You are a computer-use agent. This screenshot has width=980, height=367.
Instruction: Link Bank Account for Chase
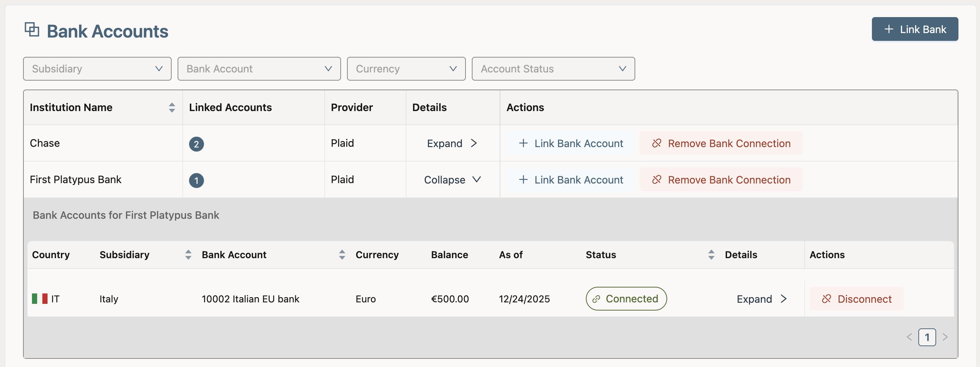571,143
